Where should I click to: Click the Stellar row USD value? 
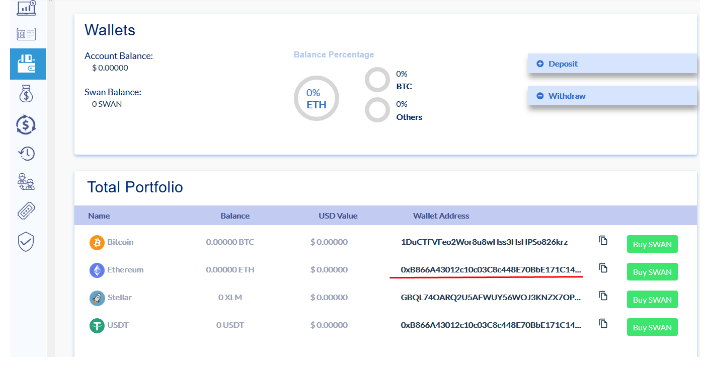point(329,297)
